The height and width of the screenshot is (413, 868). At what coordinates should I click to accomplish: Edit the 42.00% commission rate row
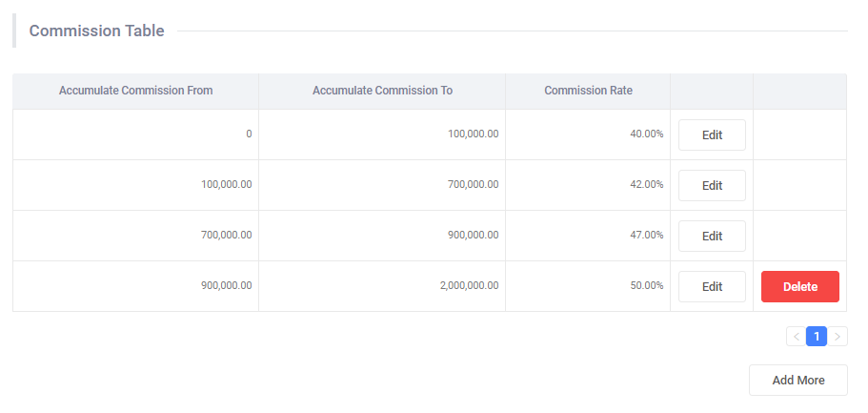pyautogui.click(x=712, y=186)
